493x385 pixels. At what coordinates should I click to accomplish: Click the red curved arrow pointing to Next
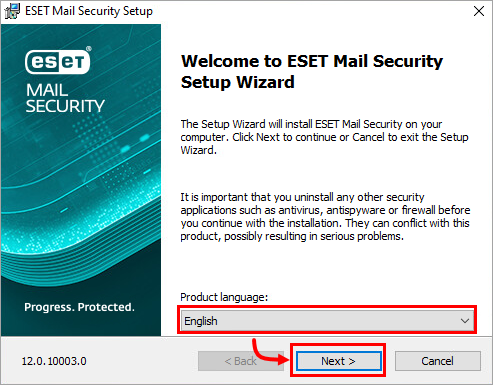pos(270,352)
